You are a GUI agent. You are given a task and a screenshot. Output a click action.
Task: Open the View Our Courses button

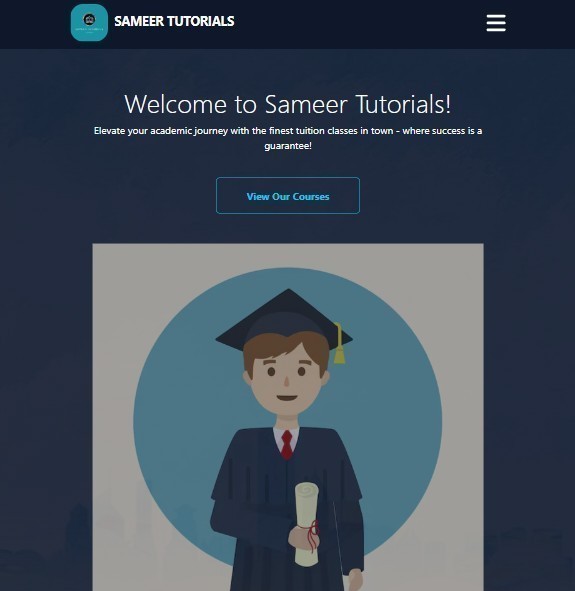[288, 196]
